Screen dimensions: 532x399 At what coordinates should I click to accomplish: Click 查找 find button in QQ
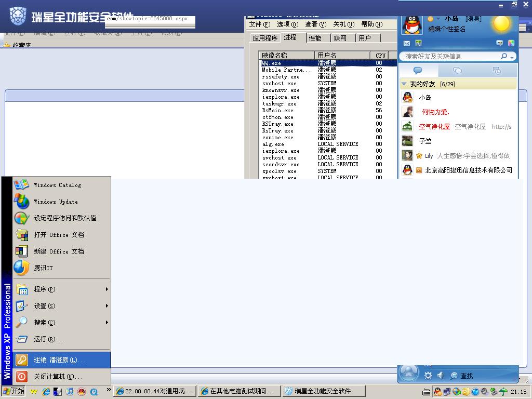pos(461,376)
